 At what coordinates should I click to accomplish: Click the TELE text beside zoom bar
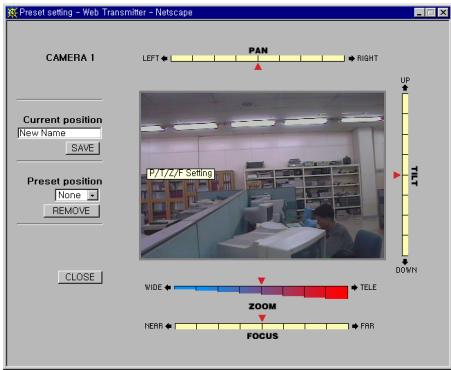[x=368, y=287]
